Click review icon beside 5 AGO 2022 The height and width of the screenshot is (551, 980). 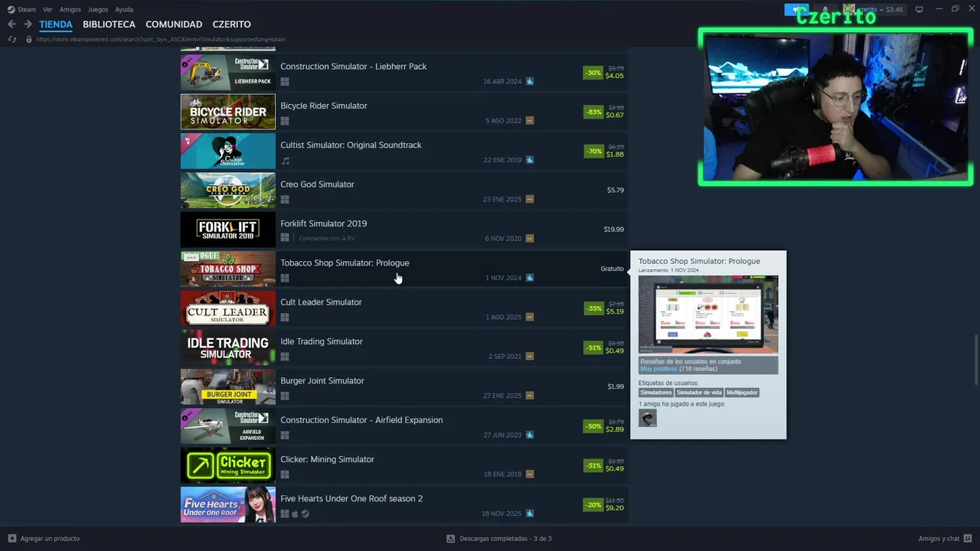point(530,121)
